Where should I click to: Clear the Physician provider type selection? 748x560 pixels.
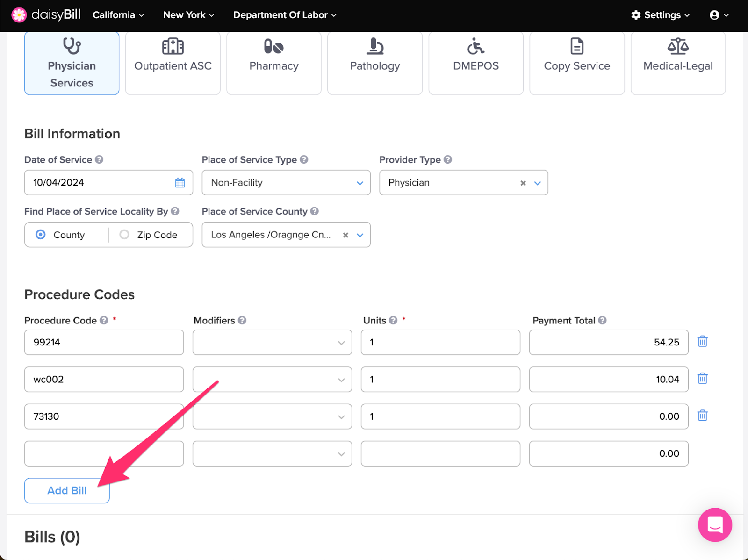[x=523, y=183]
